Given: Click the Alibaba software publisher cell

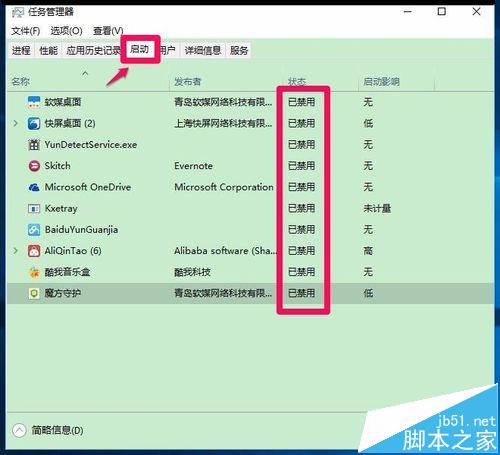Looking at the screenshot, I should coord(225,251).
